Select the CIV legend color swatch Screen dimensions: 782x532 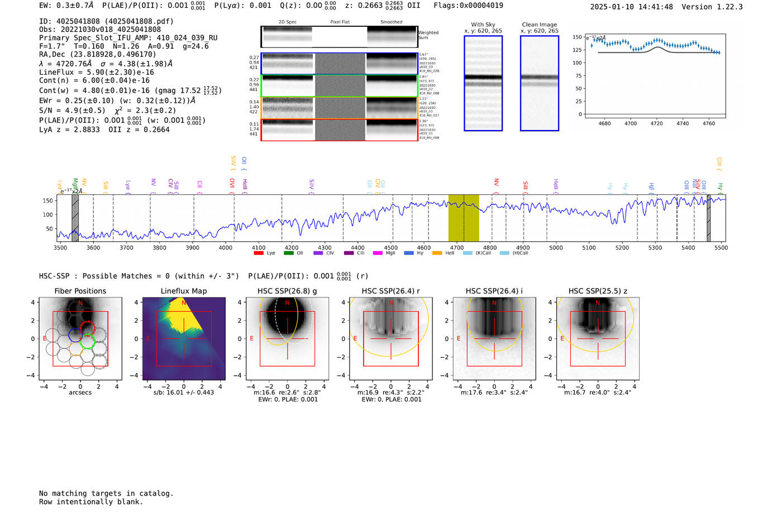point(318,253)
